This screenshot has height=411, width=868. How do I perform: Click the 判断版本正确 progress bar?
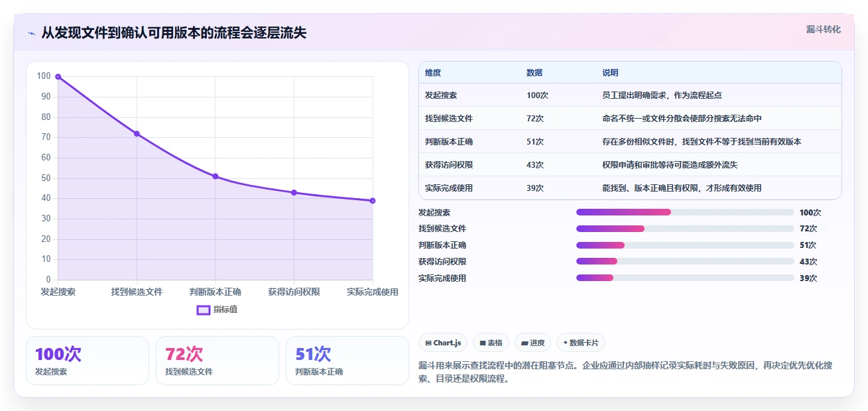click(685, 245)
